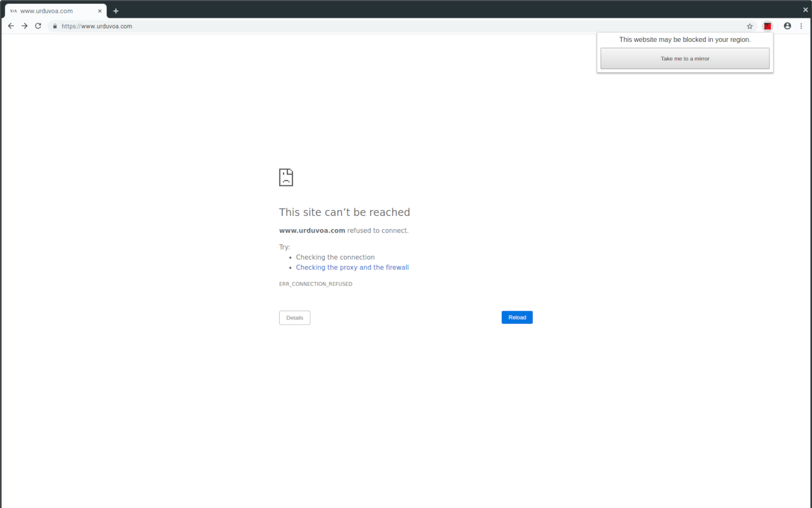812x508 pixels.
Task: Click the This site can't be reached heading
Action: [344, 212]
